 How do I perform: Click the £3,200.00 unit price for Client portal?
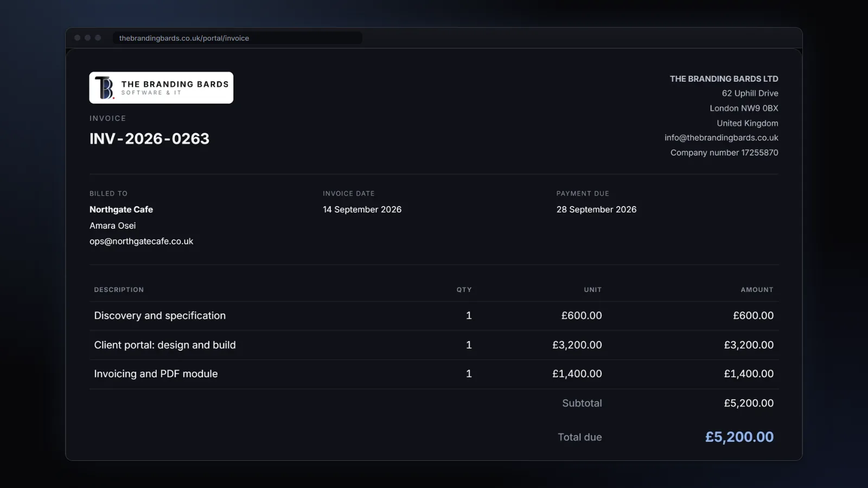pyautogui.click(x=577, y=345)
